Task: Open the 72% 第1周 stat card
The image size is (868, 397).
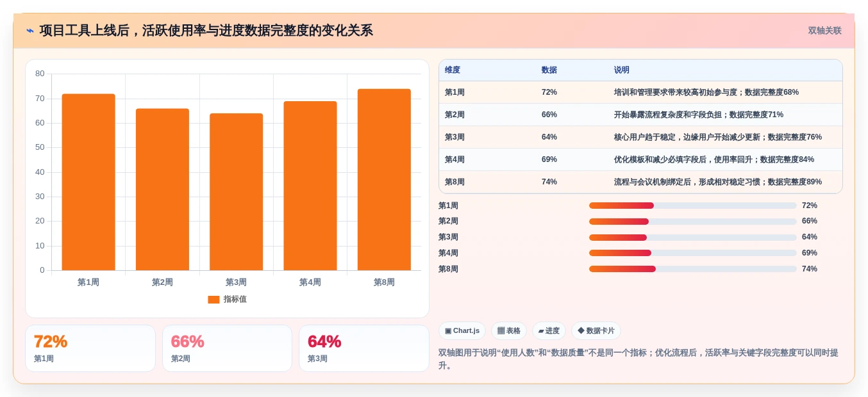Action: click(x=90, y=348)
